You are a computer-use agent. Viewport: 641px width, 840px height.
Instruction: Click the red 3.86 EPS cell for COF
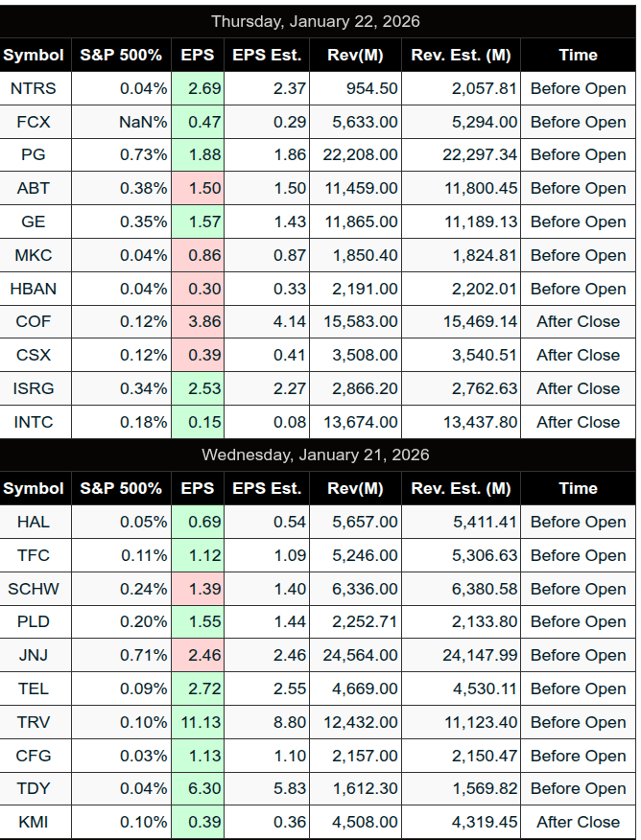(x=201, y=321)
